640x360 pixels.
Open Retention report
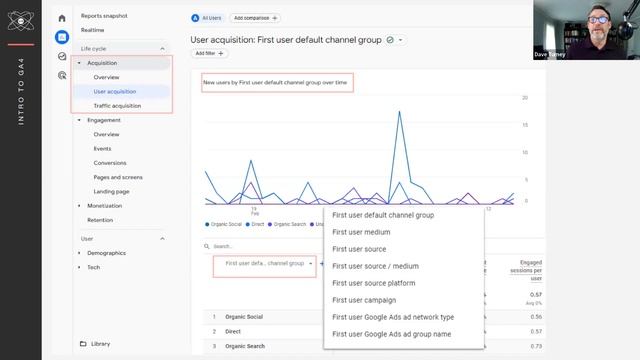pos(100,220)
